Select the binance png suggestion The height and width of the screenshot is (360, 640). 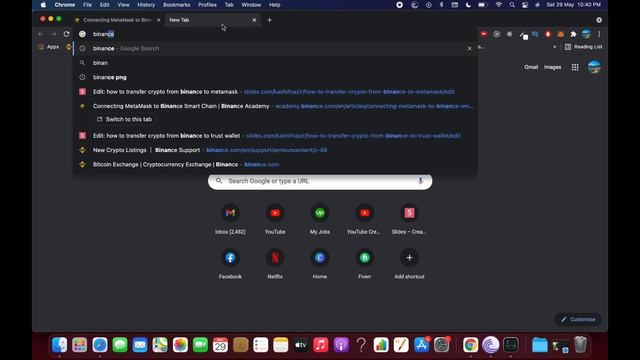(275, 77)
